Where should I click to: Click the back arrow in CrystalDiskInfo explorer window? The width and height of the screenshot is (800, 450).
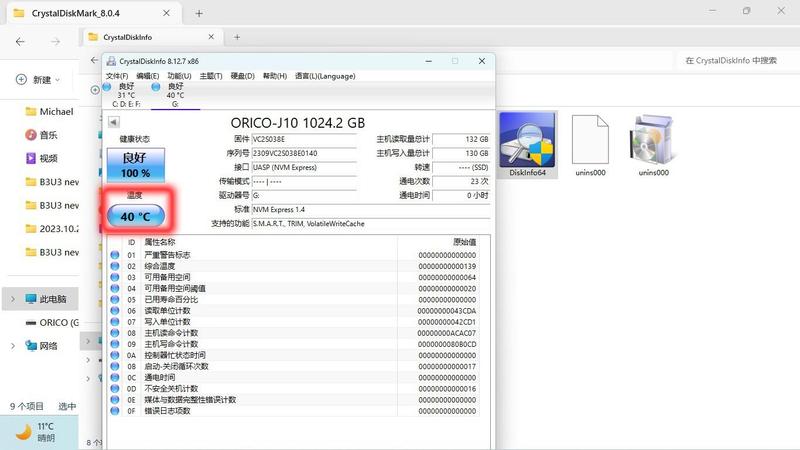[94, 60]
